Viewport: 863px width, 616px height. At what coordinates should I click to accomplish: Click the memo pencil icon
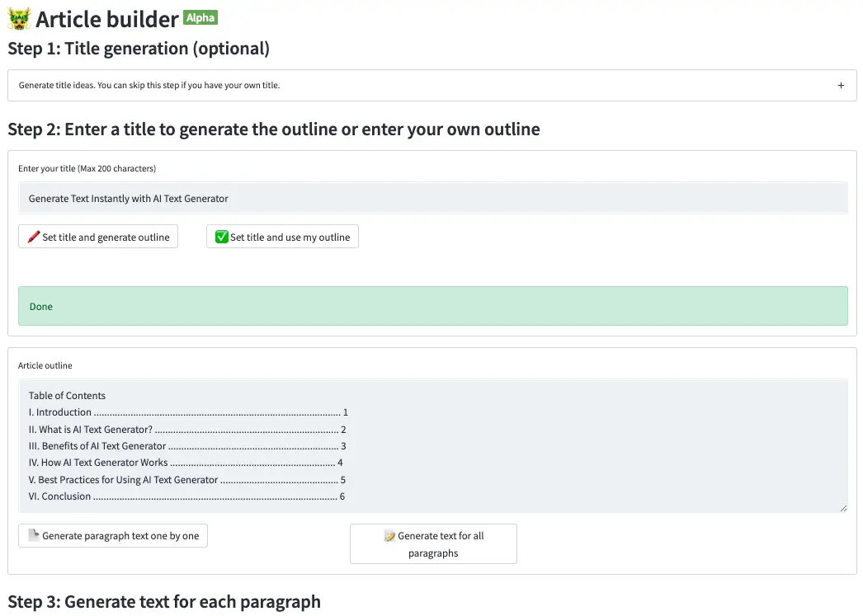coord(389,536)
